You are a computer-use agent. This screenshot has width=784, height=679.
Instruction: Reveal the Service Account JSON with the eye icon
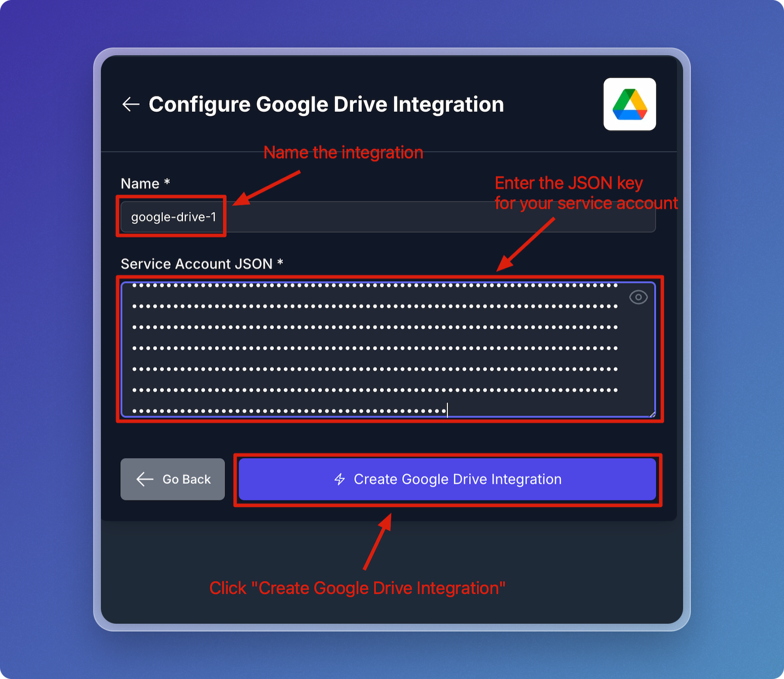click(638, 297)
